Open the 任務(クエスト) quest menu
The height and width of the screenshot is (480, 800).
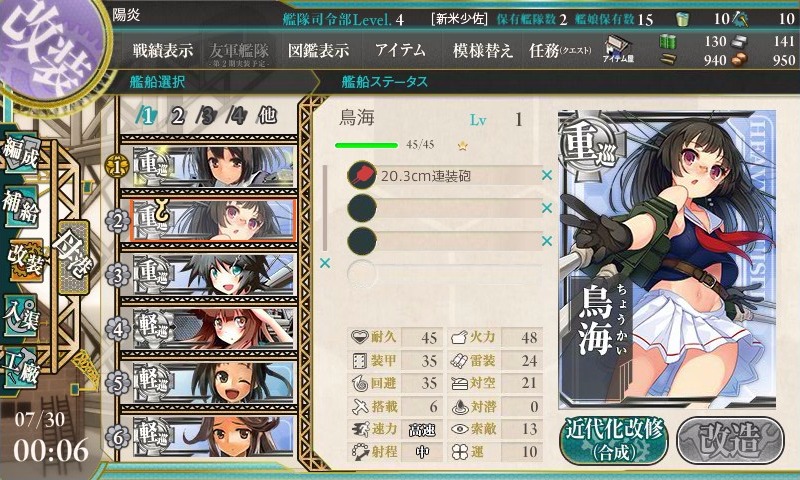[x=560, y=50]
